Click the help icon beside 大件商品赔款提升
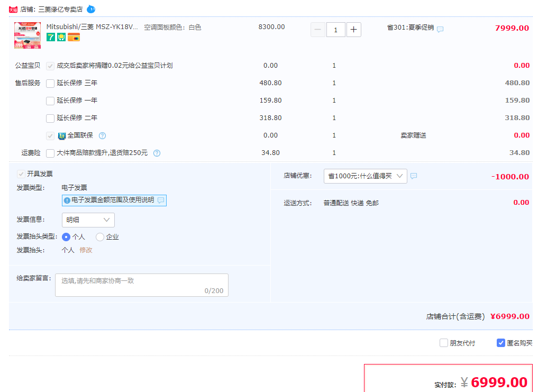The width and height of the screenshot is (538, 392). tap(157, 153)
